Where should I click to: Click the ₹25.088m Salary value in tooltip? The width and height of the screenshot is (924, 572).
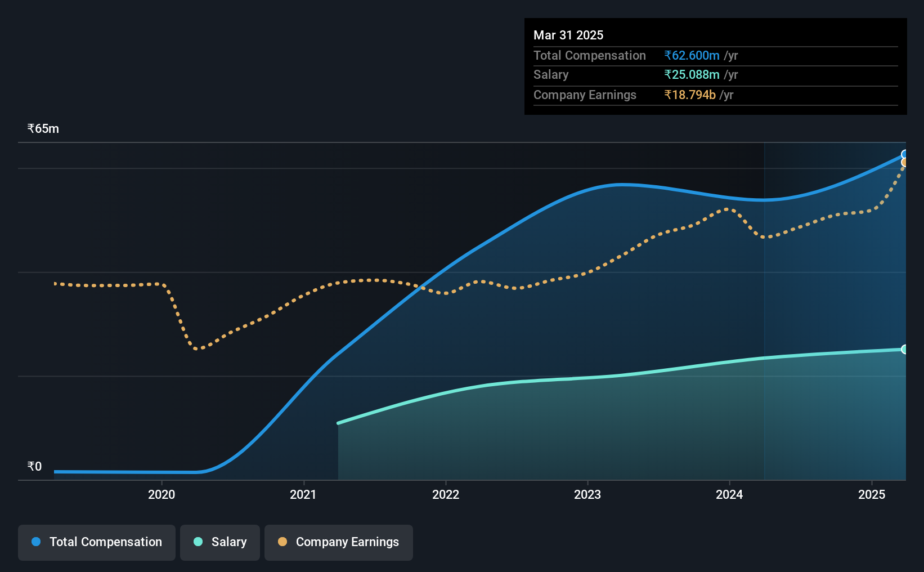[x=692, y=74]
